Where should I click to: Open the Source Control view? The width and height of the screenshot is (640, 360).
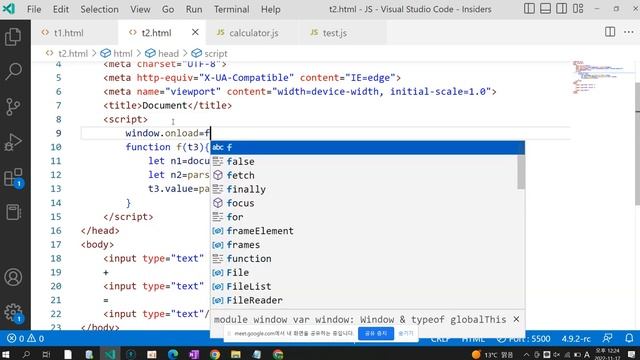point(13,107)
